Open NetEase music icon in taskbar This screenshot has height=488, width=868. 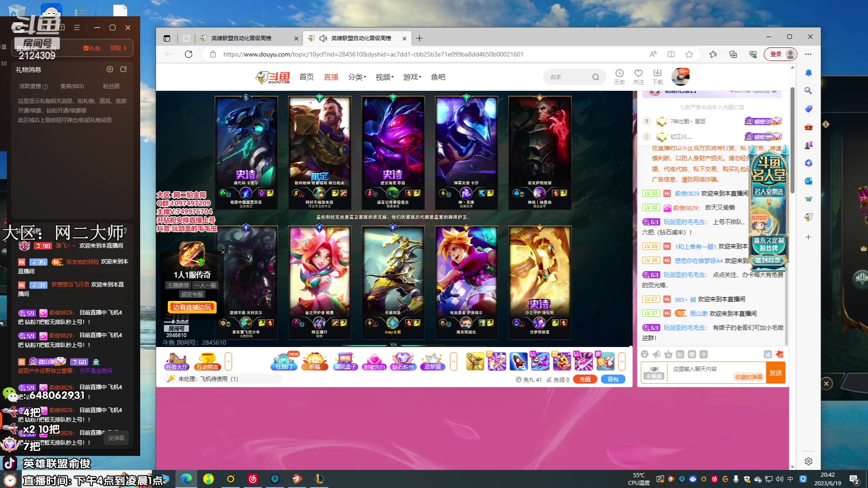(253, 479)
